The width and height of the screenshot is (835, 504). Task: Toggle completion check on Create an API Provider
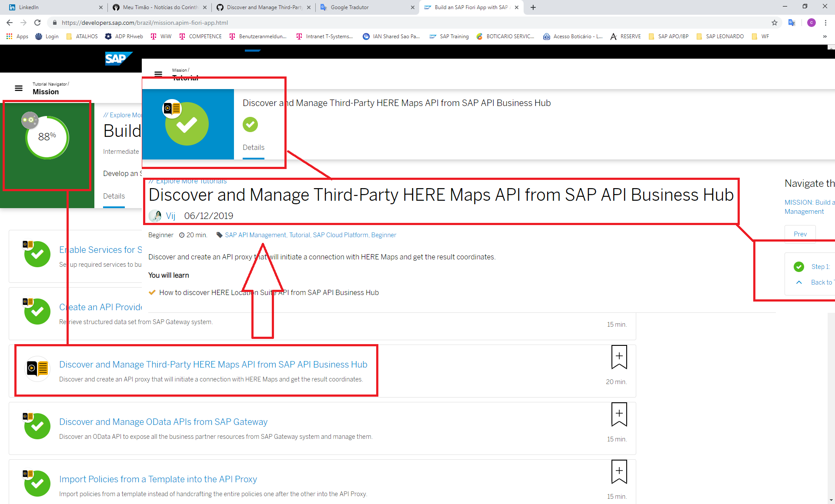pyautogui.click(x=37, y=312)
